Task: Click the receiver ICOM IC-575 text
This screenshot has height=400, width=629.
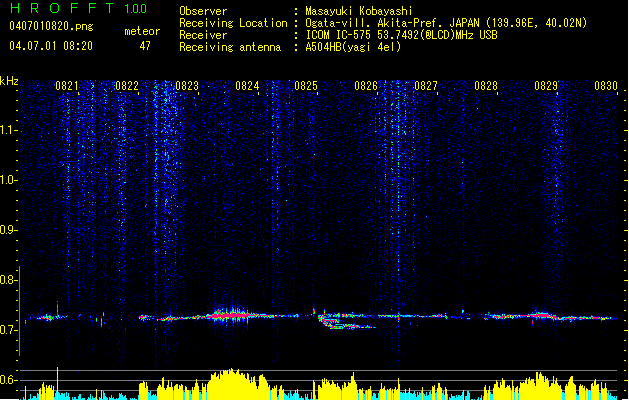Action: tap(401, 35)
